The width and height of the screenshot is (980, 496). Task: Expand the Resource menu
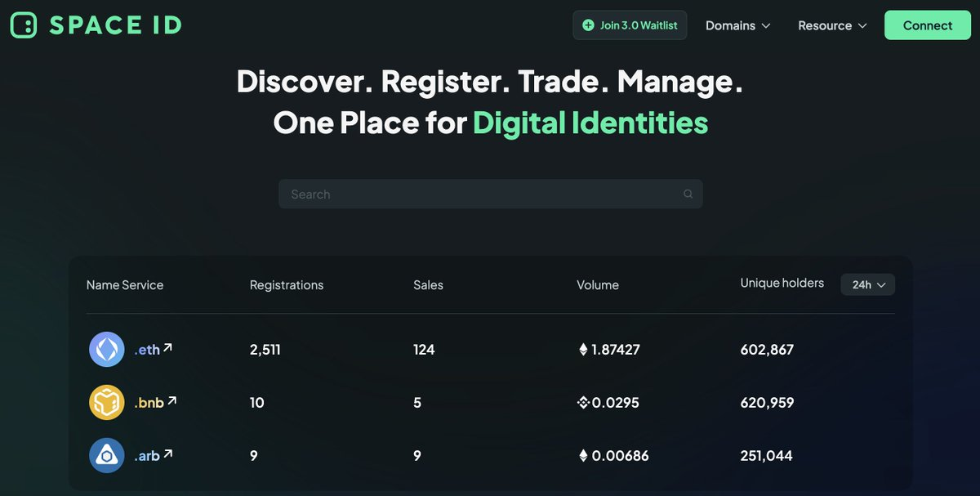tap(832, 25)
